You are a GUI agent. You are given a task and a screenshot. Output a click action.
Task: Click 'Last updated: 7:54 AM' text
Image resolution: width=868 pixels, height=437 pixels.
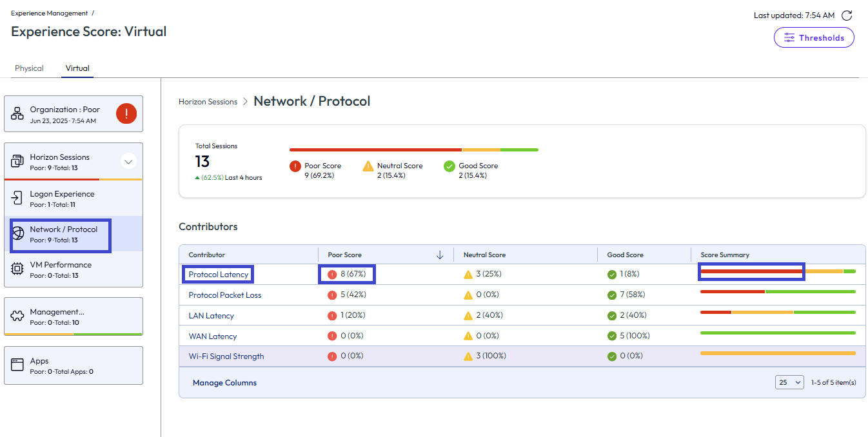[x=794, y=15]
